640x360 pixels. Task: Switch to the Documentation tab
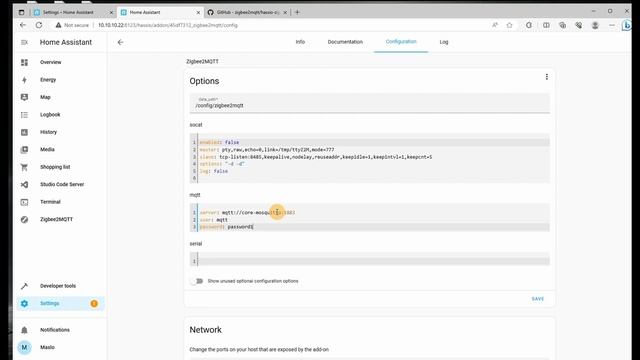(x=345, y=42)
